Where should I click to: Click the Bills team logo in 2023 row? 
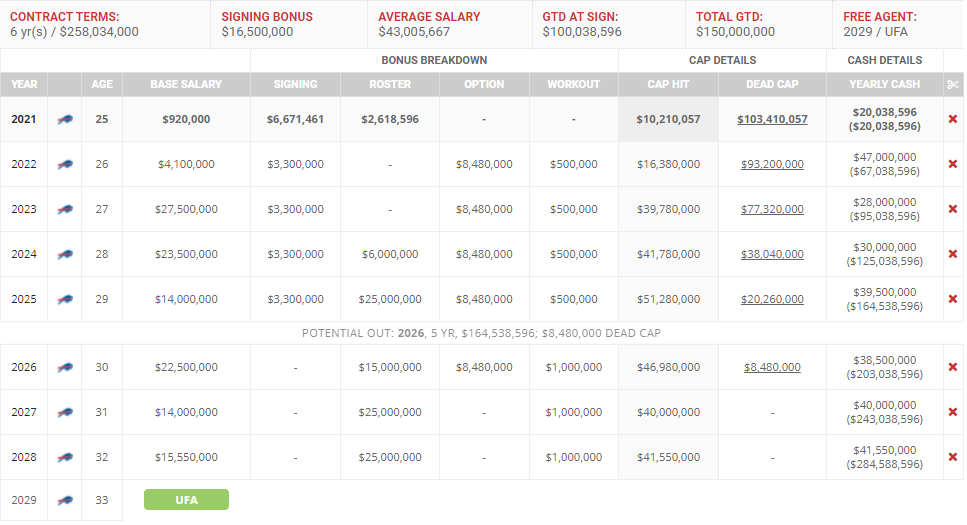point(64,209)
